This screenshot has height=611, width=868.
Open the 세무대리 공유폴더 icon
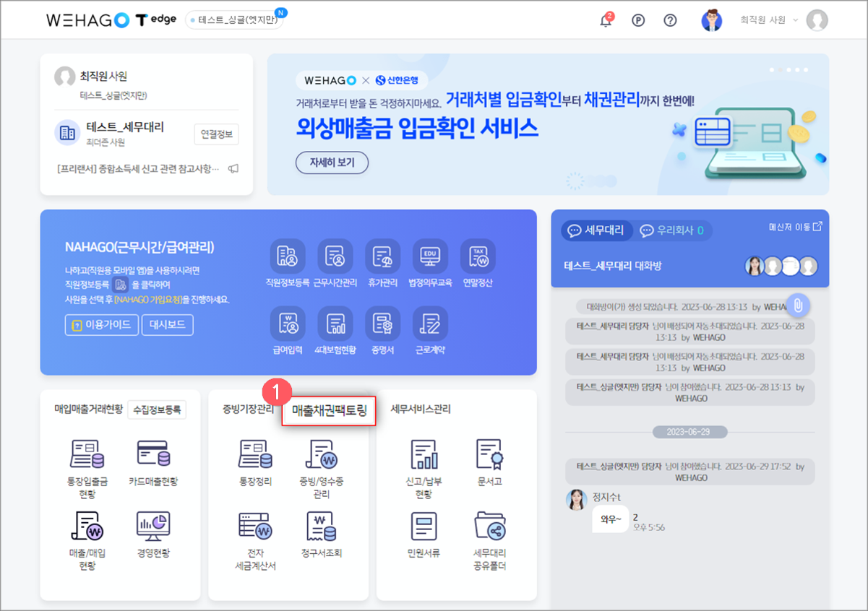(x=489, y=526)
